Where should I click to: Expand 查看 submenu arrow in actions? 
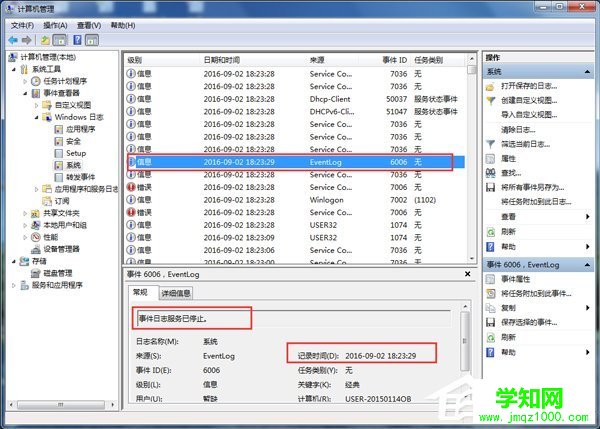click(x=587, y=217)
